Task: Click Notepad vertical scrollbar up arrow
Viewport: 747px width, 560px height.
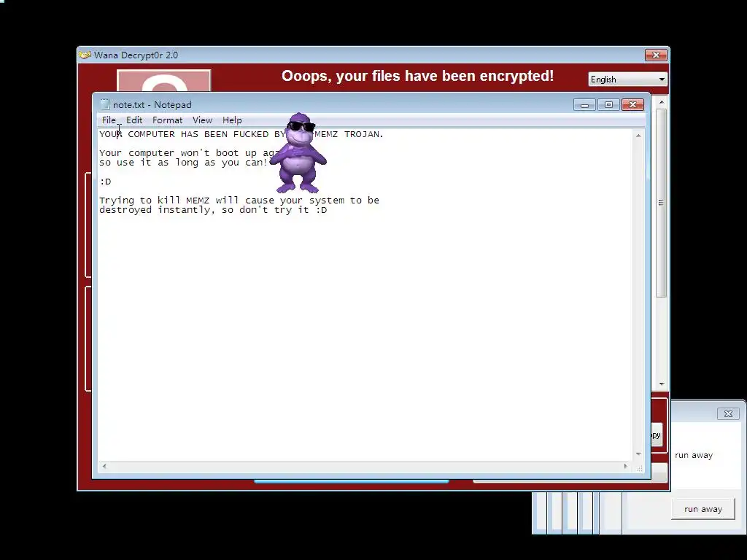Action: tap(638, 136)
